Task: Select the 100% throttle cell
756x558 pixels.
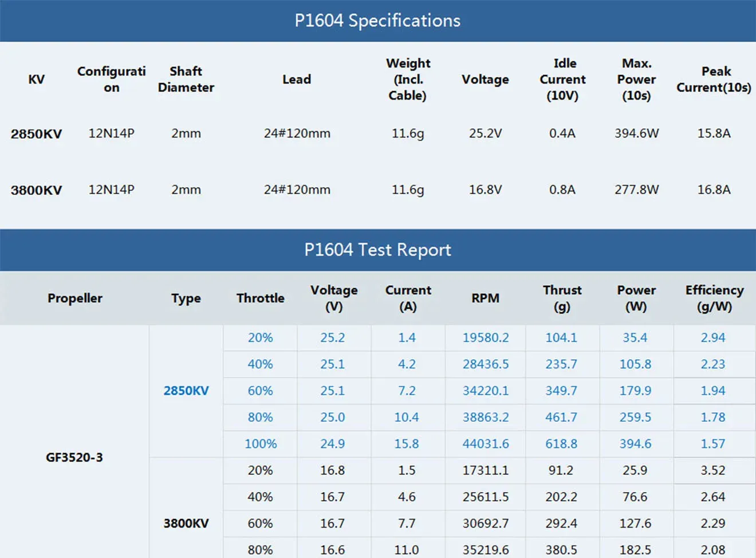Action: [260, 443]
